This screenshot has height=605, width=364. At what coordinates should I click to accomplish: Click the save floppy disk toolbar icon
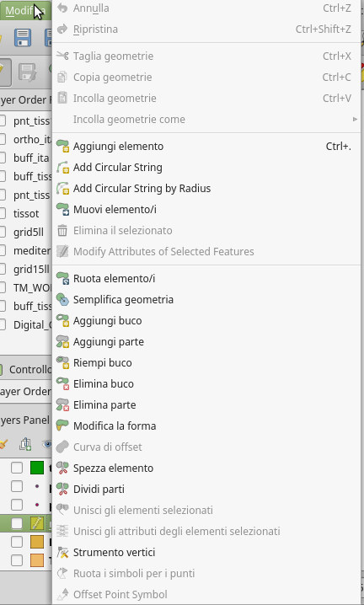click(x=23, y=37)
